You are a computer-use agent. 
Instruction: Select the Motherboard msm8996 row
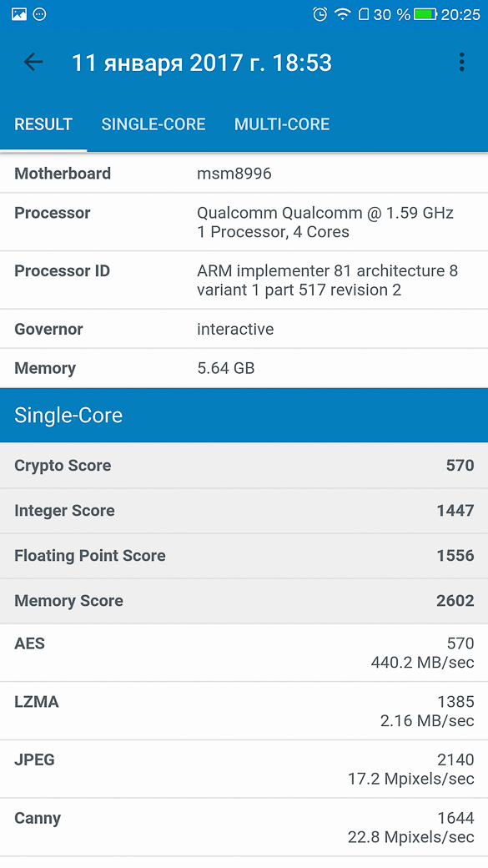coord(244,174)
